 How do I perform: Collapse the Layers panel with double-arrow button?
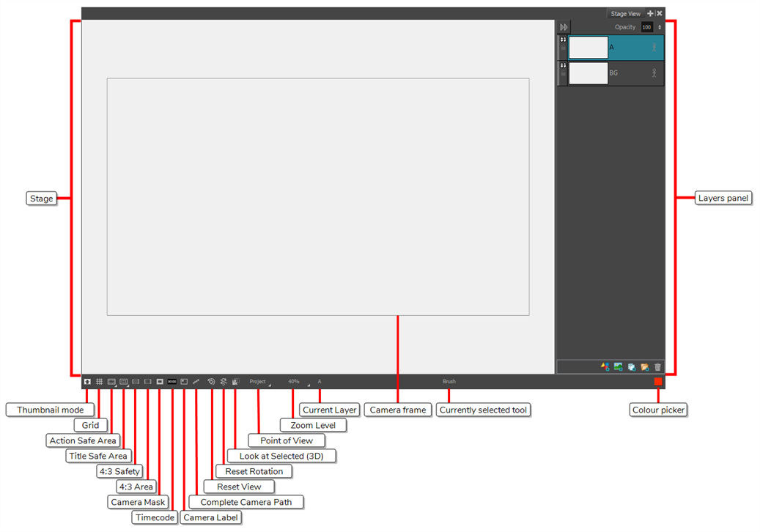tap(564, 27)
